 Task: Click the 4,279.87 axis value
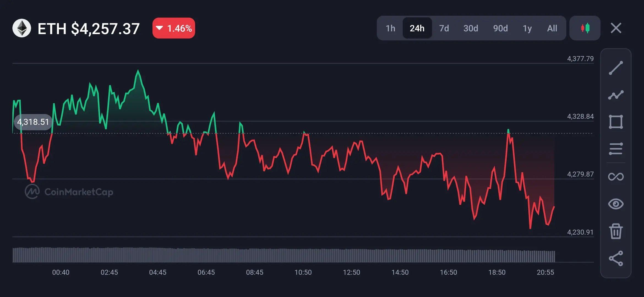pos(580,174)
